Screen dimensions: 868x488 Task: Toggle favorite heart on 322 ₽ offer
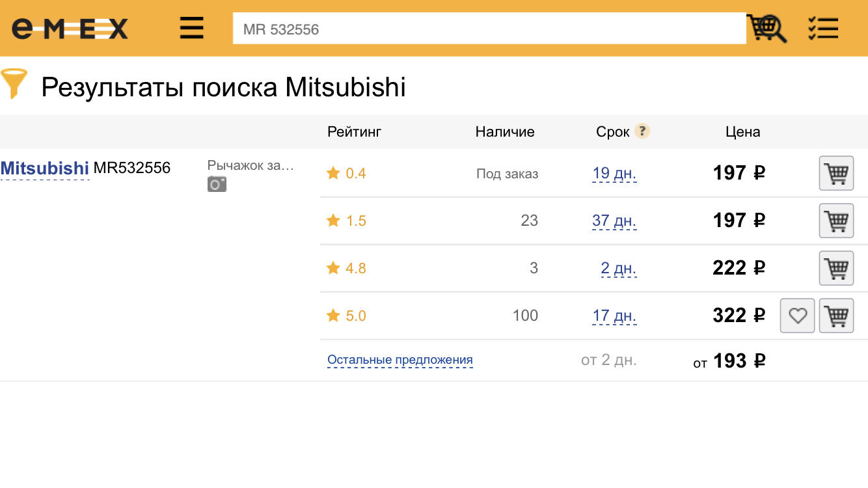point(797,316)
